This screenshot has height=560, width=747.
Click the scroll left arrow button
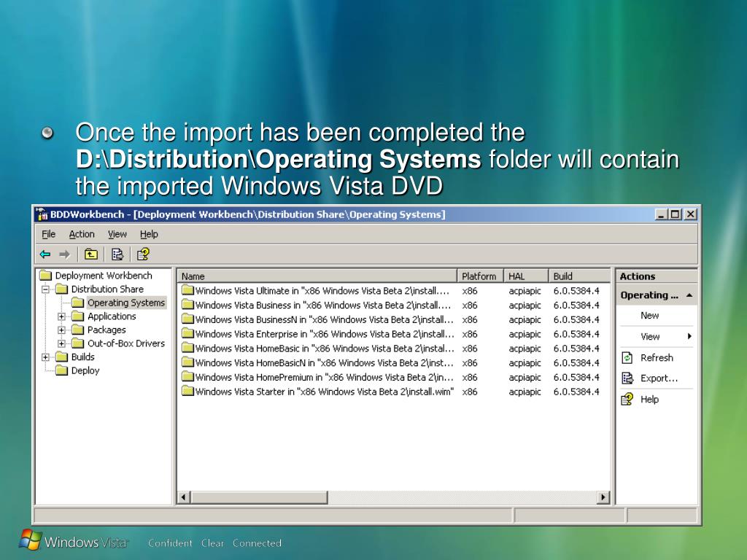click(184, 497)
